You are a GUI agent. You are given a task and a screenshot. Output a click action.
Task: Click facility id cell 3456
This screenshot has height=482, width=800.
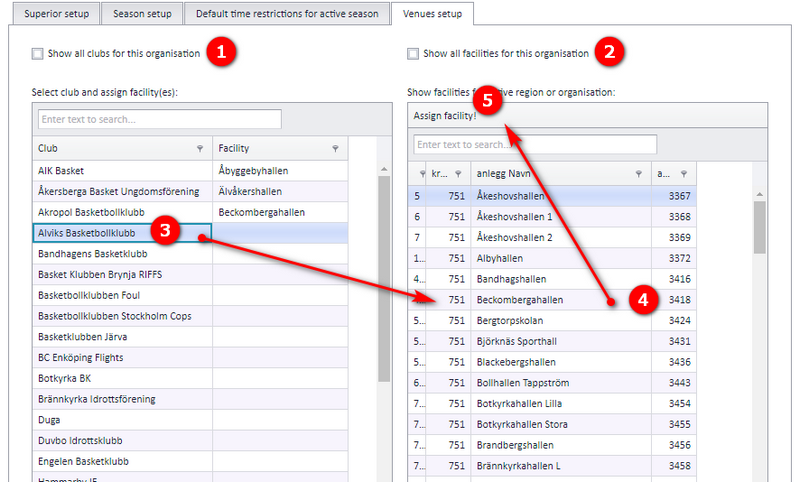tap(674, 445)
